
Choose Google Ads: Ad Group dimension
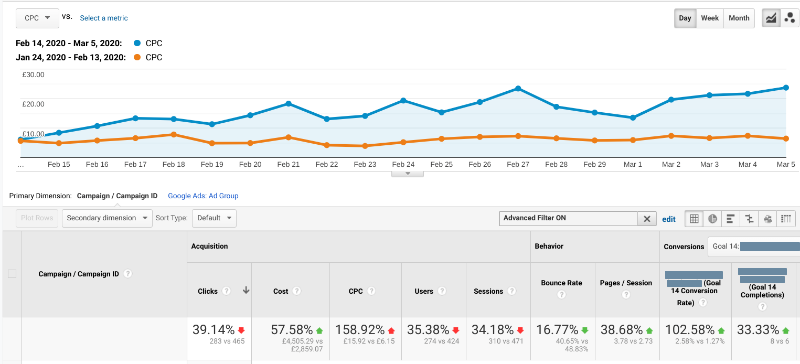[x=203, y=196]
